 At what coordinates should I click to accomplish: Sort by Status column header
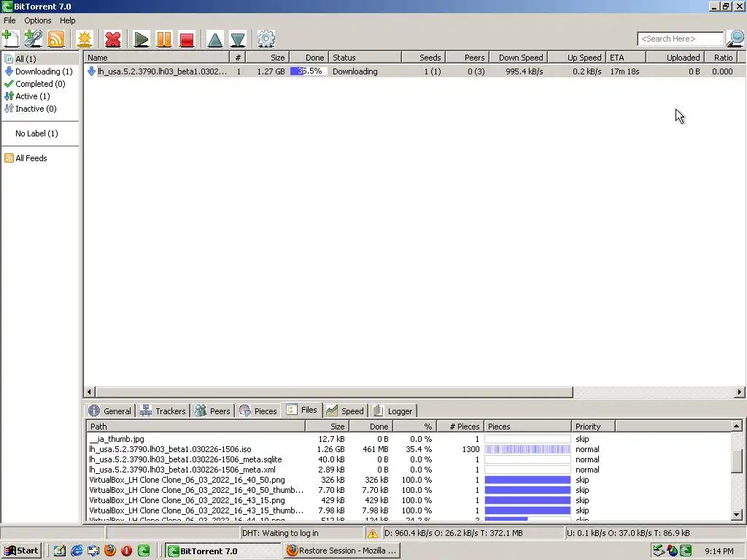click(x=365, y=58)
